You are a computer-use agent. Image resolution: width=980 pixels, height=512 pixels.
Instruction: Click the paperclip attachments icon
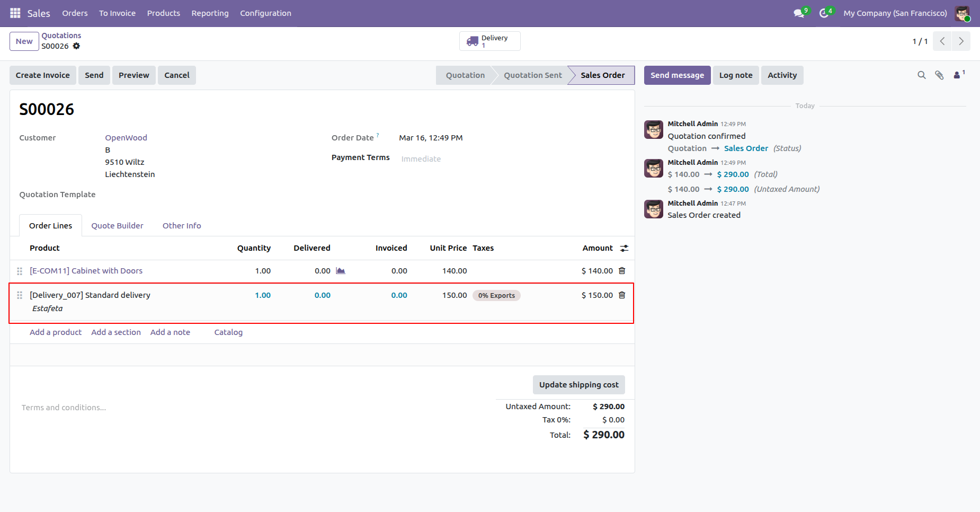[x=939, y=75]
